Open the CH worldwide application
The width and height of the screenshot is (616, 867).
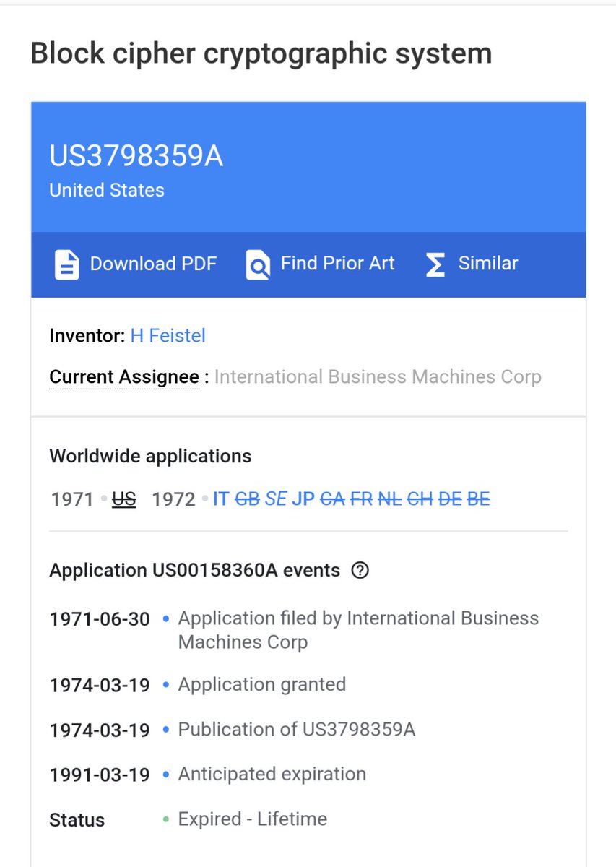pyautogui.click(x=420, y=499)
